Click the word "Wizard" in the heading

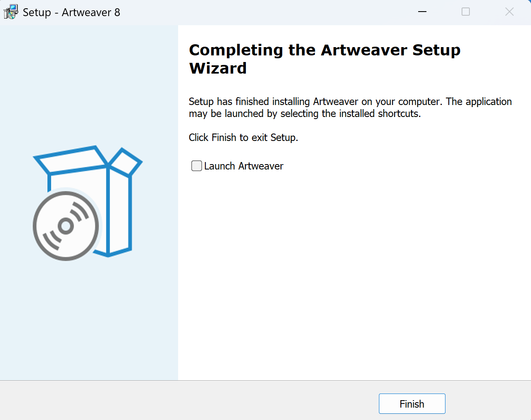[218, 68]
